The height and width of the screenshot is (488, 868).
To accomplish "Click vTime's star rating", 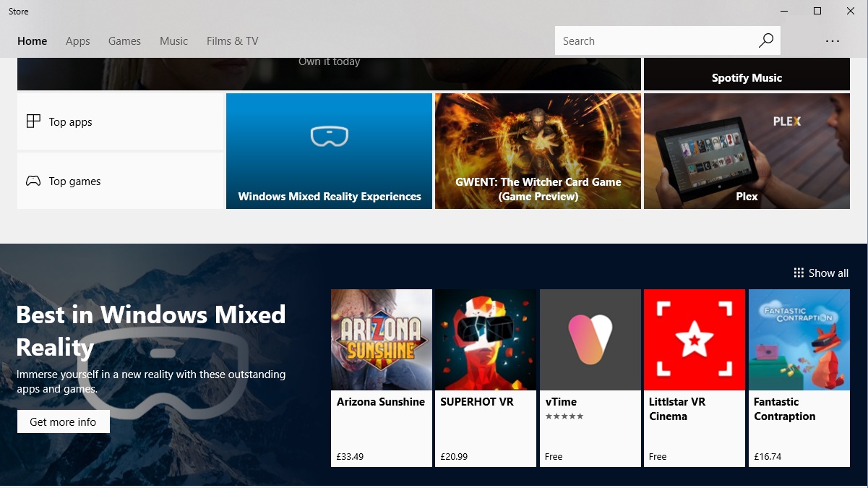I will pos(564,416).
